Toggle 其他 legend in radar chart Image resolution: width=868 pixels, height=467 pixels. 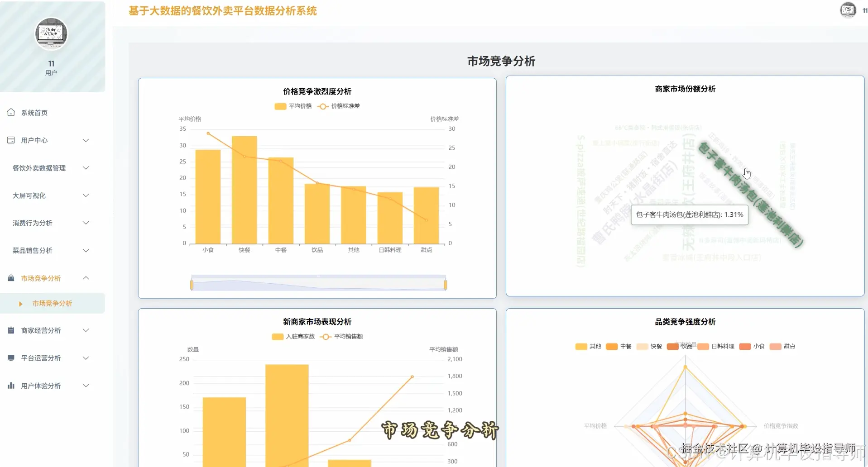pyautogui.click(x=588, y=346)
